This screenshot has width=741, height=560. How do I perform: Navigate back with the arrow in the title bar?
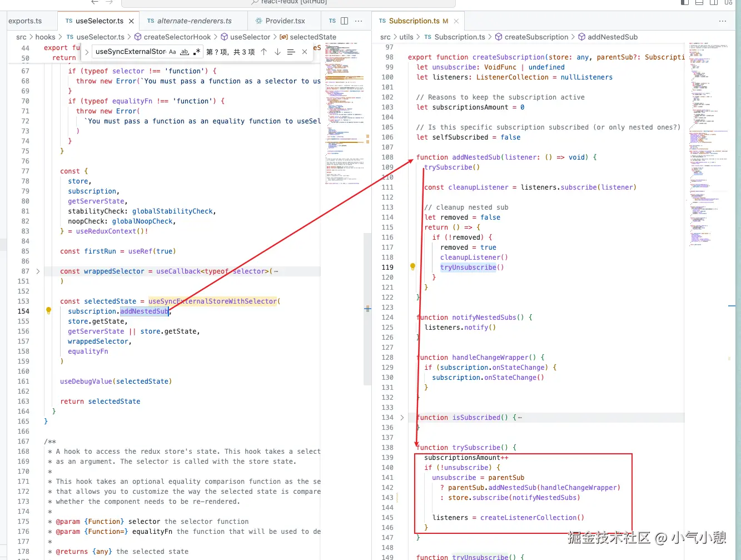(x=95, y=2)
